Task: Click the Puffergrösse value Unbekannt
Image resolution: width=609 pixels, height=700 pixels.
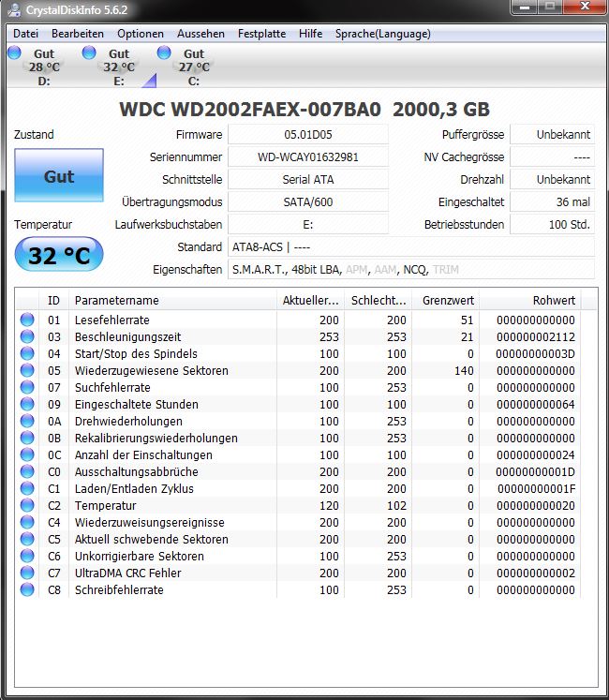Action: coord(552,134)
